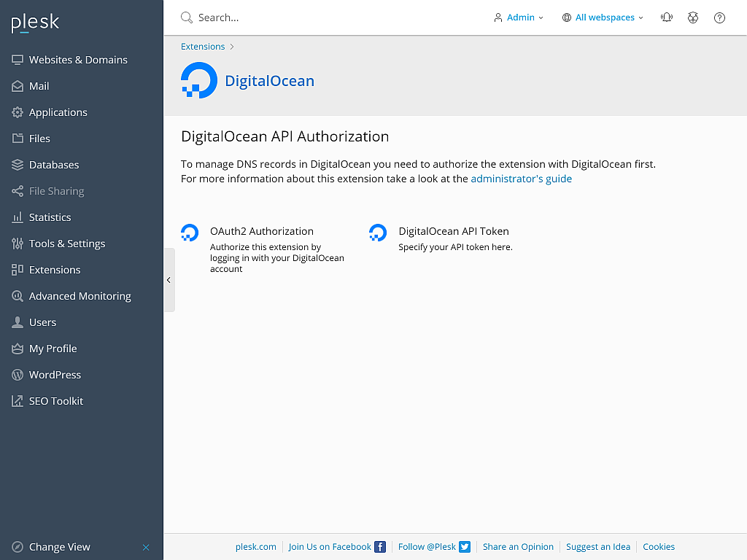
Task: Click the Facebook icon in footer
Action: [380, 547]
